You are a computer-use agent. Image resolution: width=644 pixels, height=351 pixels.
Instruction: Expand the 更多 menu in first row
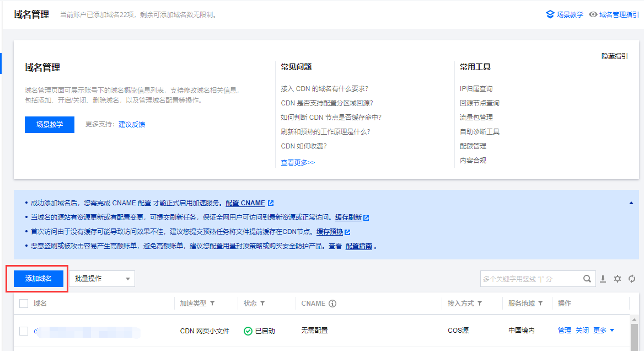pyautogui.click(x=603, y=331)
